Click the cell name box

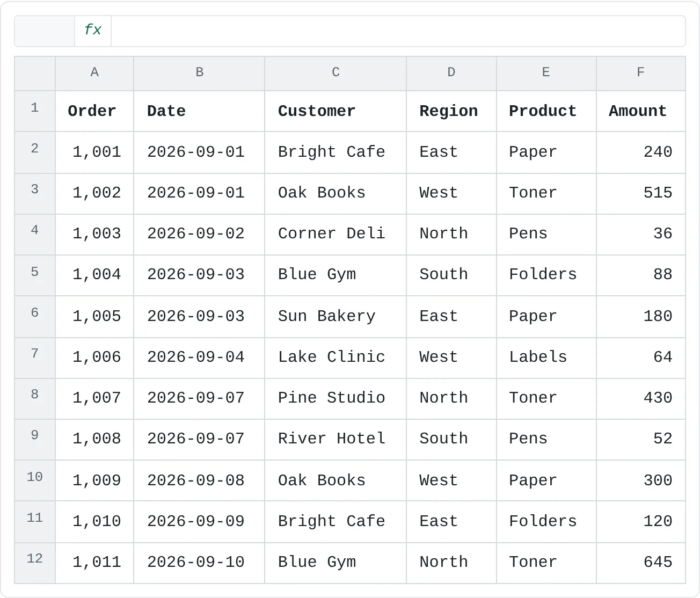(x=45, y=31)
